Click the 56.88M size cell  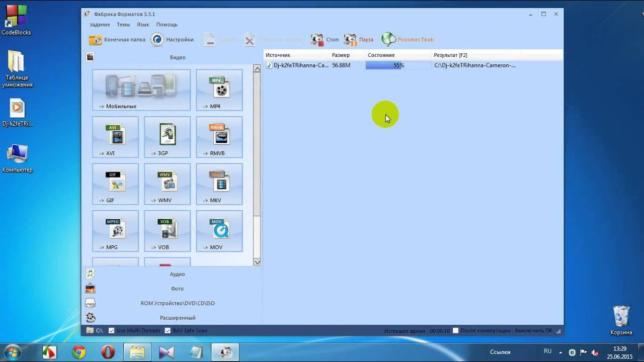click(x=341, y=65)
